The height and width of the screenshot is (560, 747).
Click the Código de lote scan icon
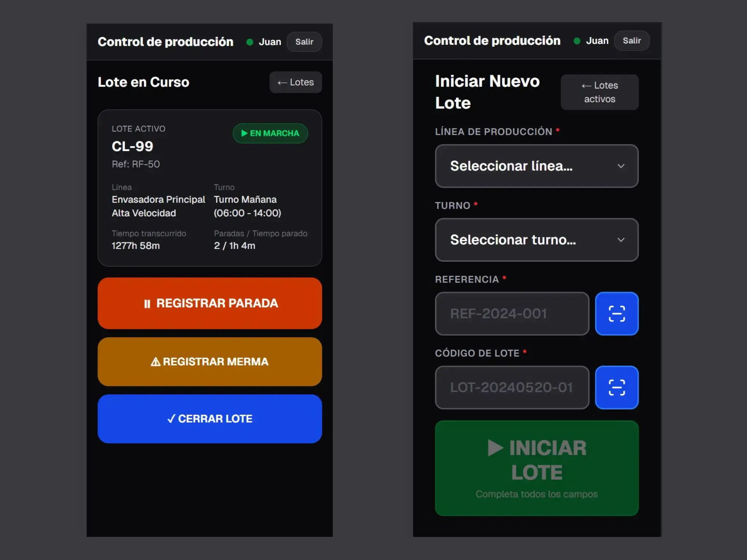click(617, 387)
